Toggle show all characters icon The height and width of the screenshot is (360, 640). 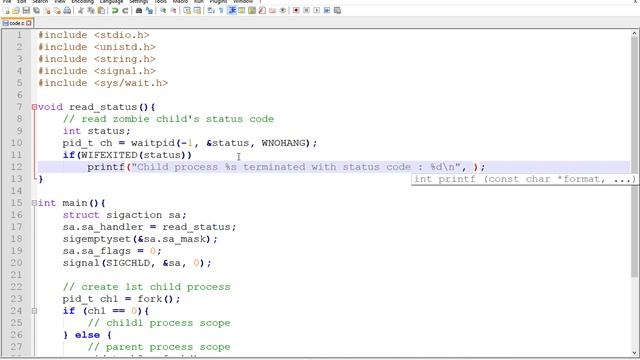221,10
